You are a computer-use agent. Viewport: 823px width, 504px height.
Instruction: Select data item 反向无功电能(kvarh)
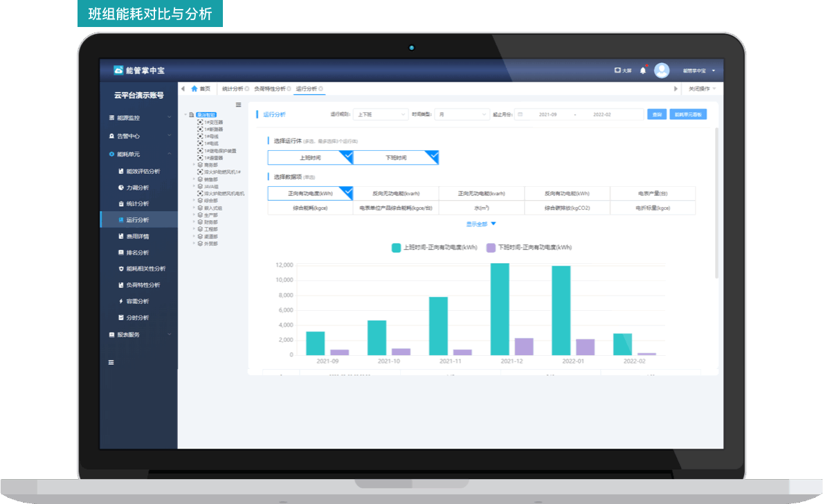pos(396,193)
